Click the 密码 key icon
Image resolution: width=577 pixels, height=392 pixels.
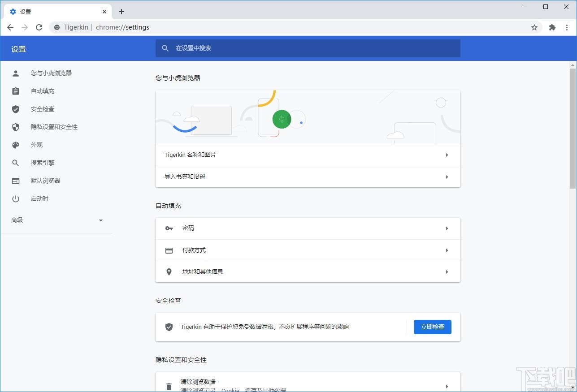(x=169, y=228)
